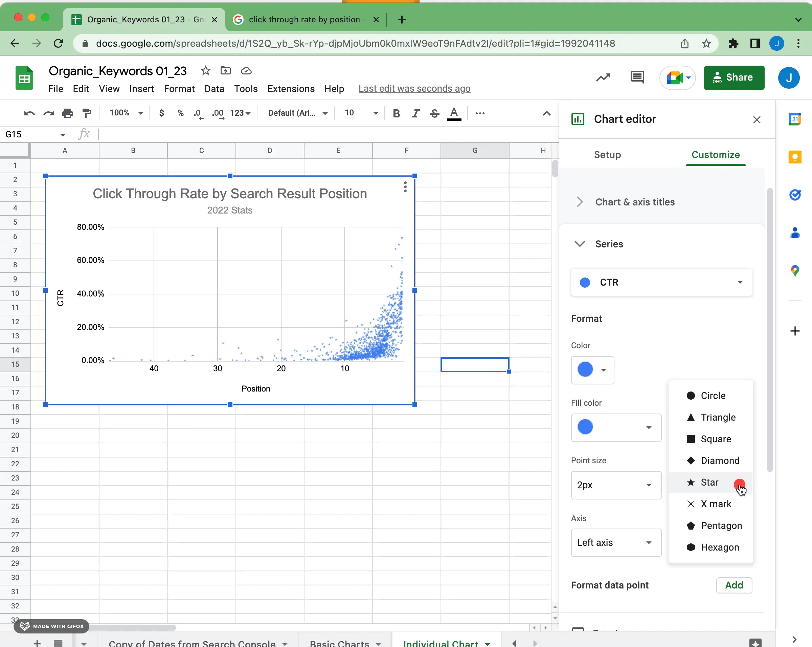Expand the Chart & axis titles section

tap(580, 202)
